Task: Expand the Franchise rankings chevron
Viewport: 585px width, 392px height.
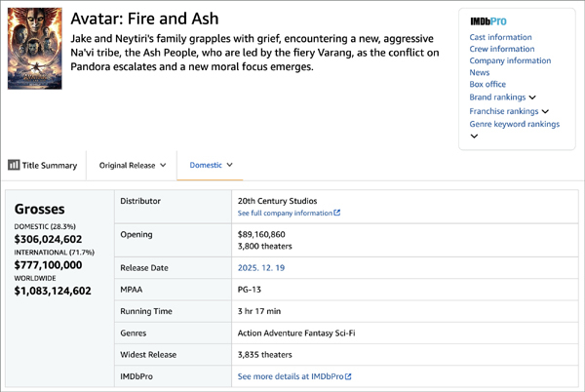Action: pyautogui.click(x=545, y=112)
